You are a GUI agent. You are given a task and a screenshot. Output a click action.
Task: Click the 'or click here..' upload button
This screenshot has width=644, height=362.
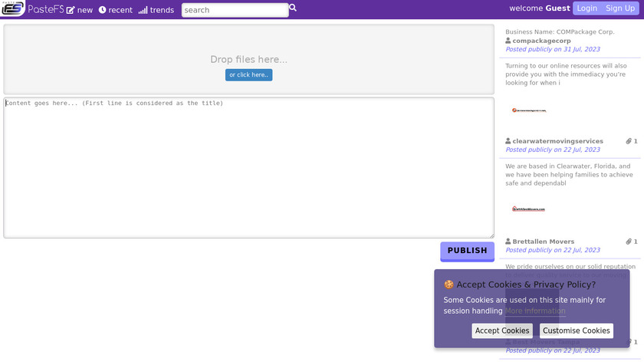click(x=249, y=75)
